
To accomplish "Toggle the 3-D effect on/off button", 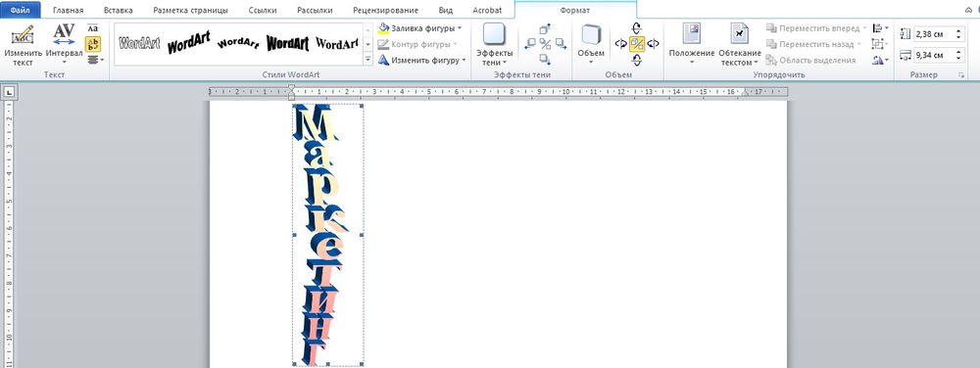I will pyautogui.click(x=637, y=43).
